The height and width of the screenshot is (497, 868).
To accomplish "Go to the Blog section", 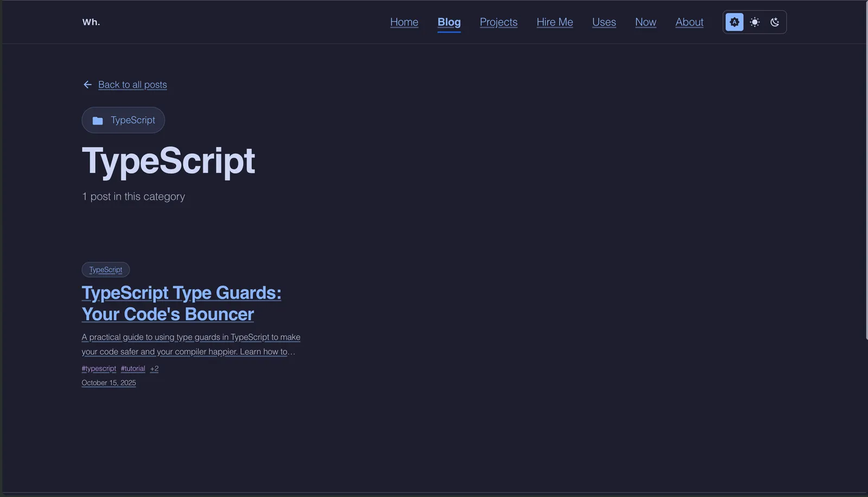I will 449,22.
